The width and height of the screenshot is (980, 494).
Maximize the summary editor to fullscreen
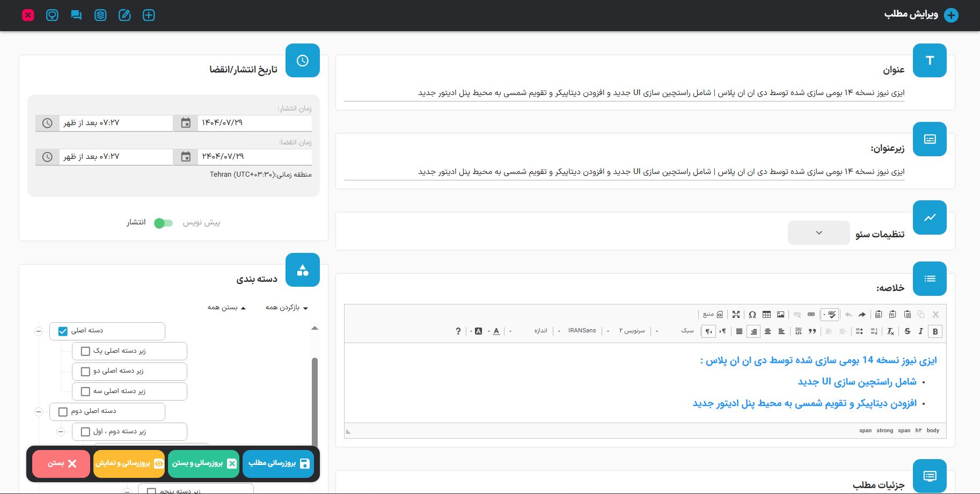pyautogui.click(x=736, y=315)
